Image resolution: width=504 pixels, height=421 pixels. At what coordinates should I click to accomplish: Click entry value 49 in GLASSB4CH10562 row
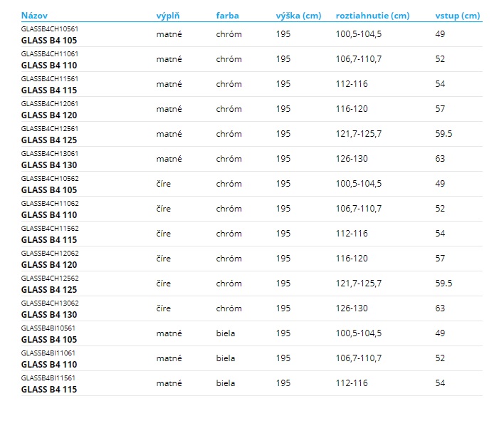click(440, 184)
